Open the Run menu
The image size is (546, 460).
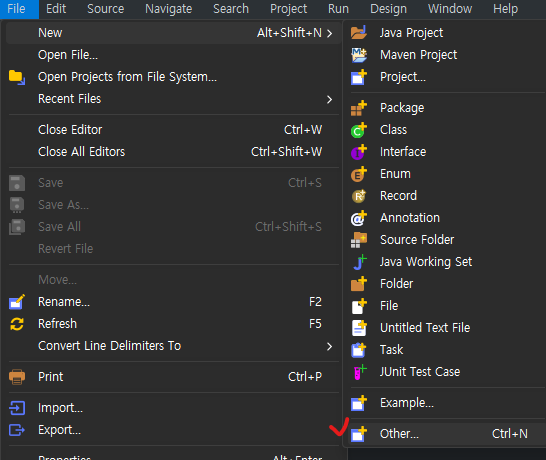pyautogui.click(x=338, y=9)
